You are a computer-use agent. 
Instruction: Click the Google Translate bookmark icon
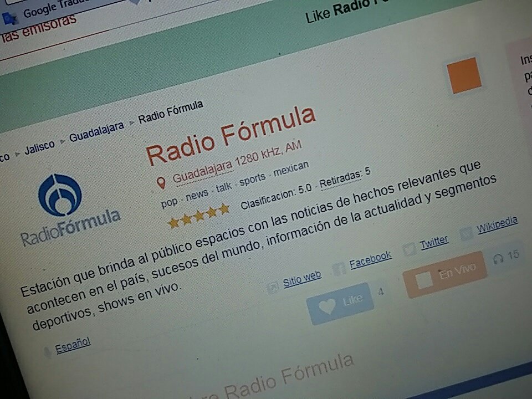(x=9, y=19)
